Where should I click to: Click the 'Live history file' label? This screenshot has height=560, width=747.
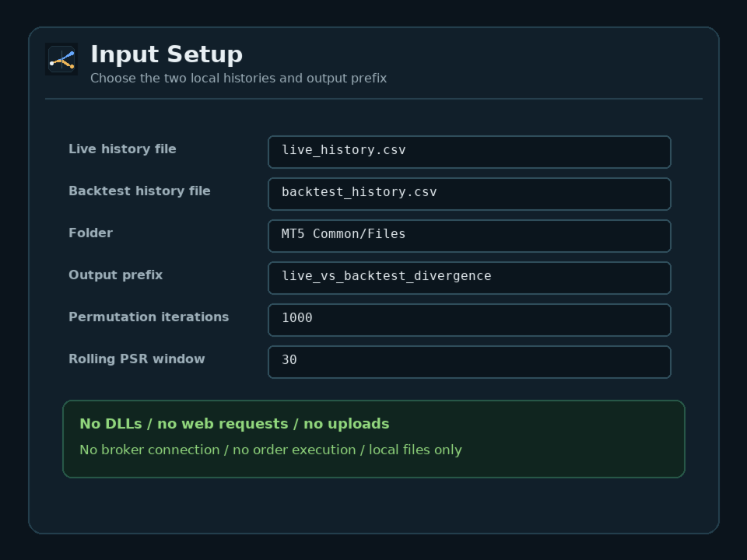pyautogui.click(x=122, y=149)
